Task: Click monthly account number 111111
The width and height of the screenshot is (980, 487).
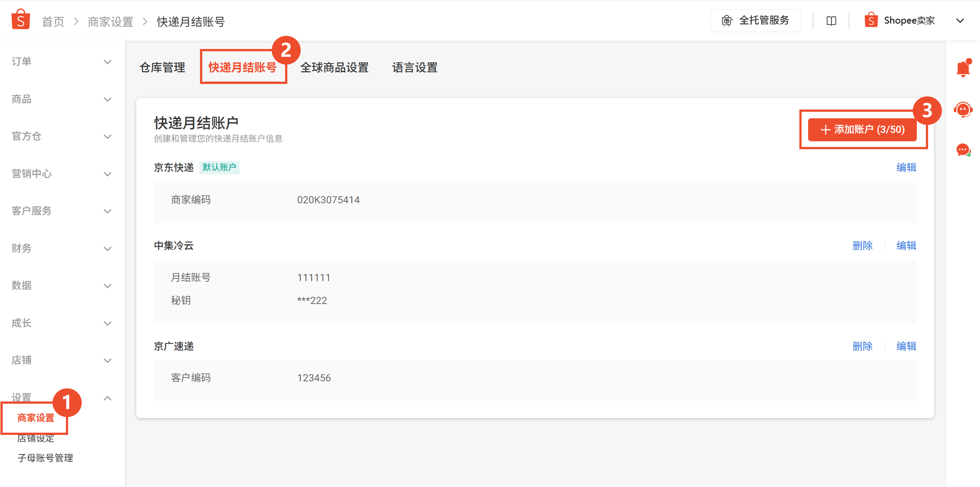Action: coord(313,278)
